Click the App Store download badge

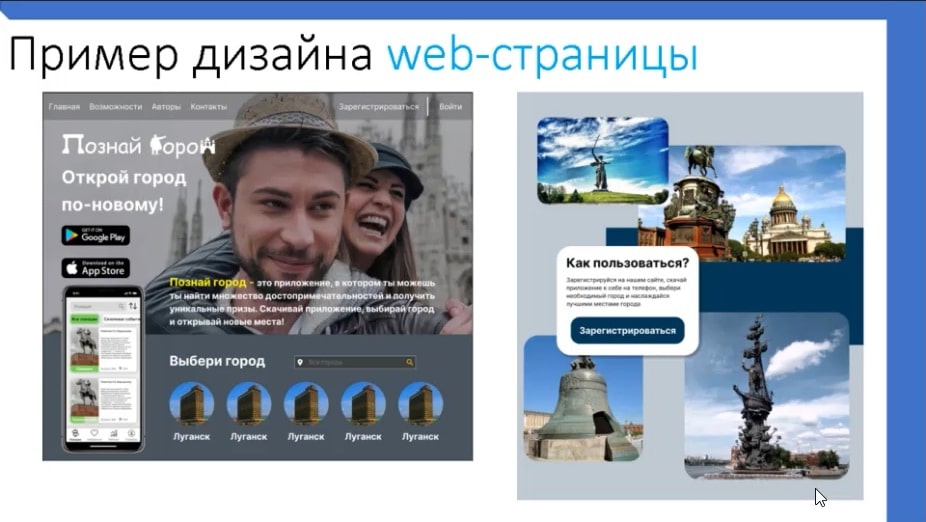pos(96,268)
